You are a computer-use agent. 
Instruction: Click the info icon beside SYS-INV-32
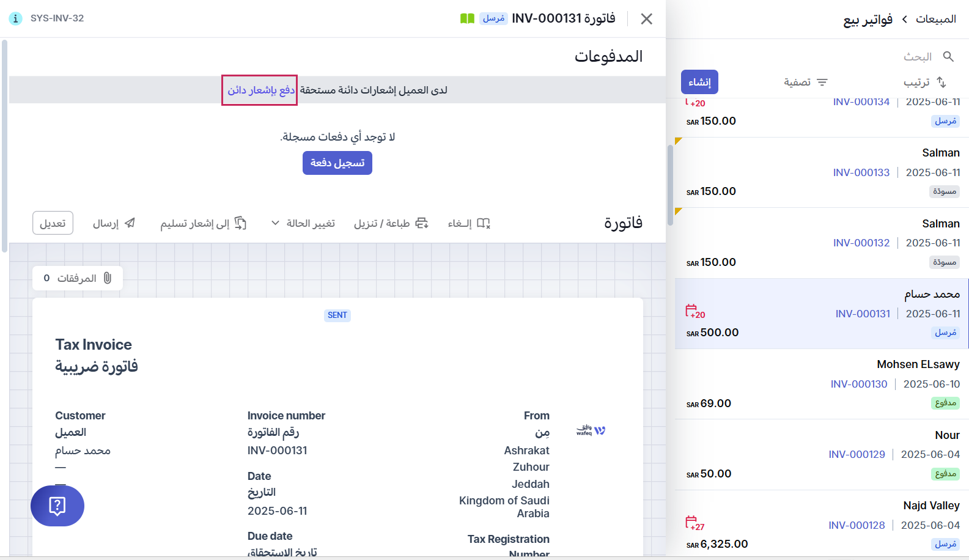coord(15,18)
